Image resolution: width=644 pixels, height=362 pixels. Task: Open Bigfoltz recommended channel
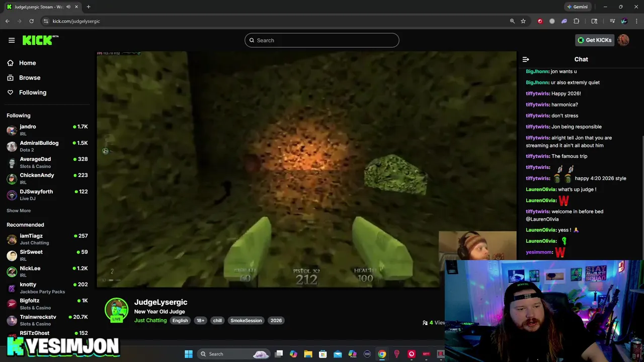48,304
